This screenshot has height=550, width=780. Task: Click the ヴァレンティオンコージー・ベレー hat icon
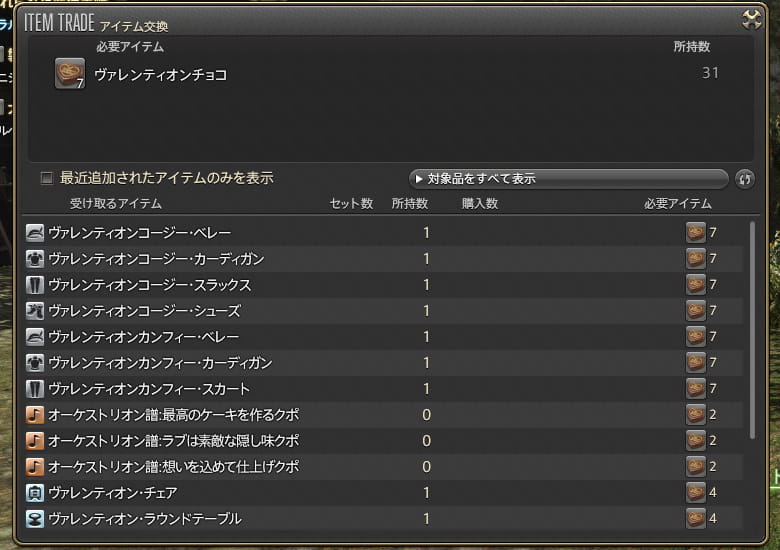[35, 233]
